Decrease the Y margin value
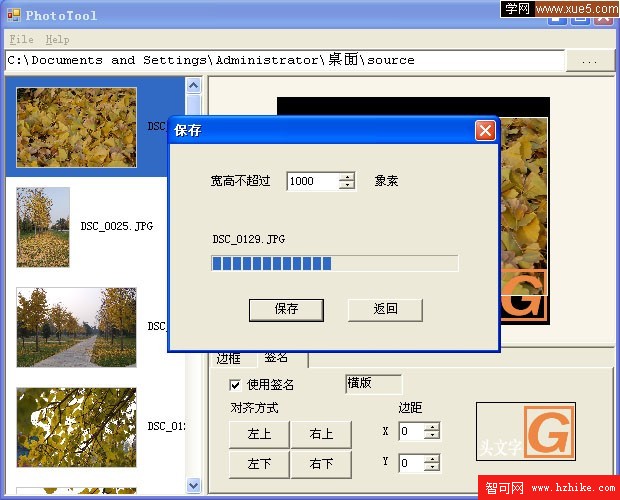This screenshot has height=500, width=620. click(x=432, y=467)
